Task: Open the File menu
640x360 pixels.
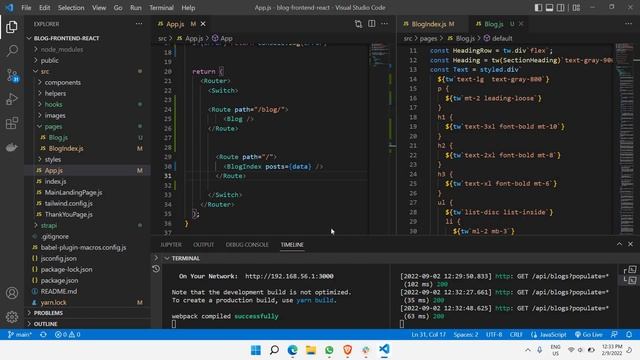Action: (x=26, y=7)
